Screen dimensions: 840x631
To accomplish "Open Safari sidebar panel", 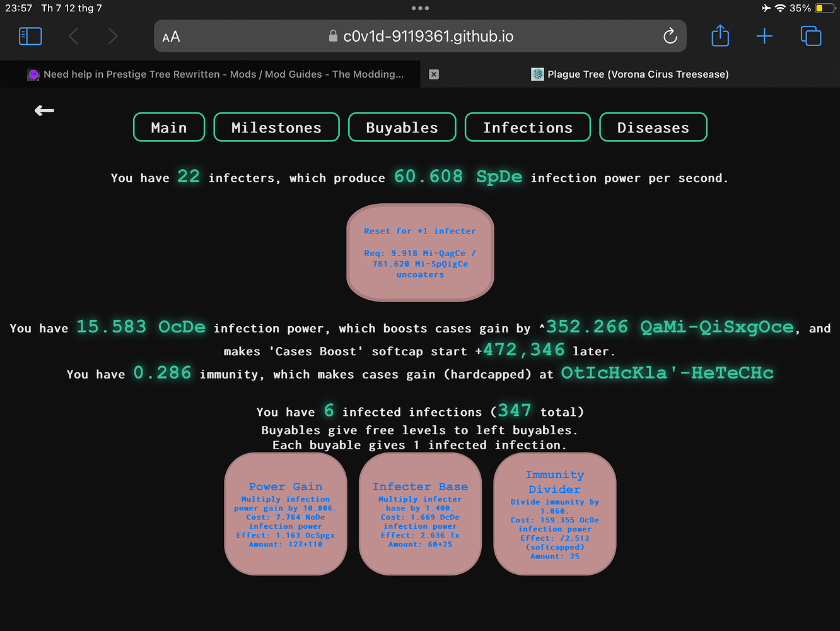I will 30,36.
